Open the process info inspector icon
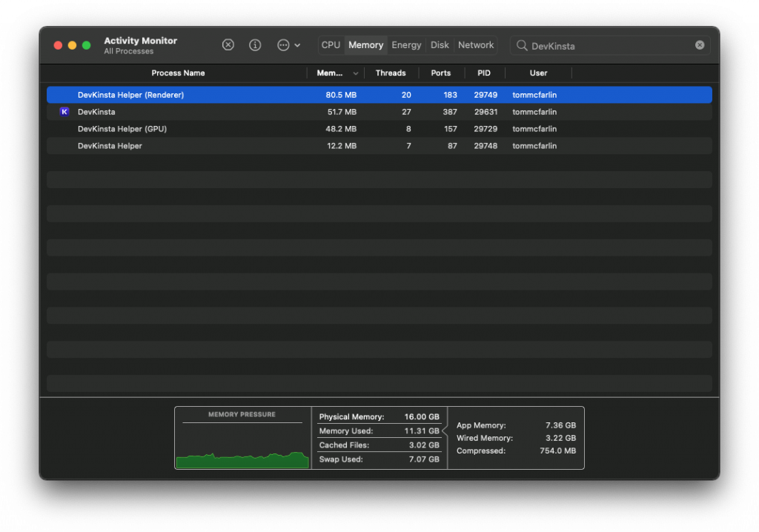The image size is (759, 532). pos(255,45)
